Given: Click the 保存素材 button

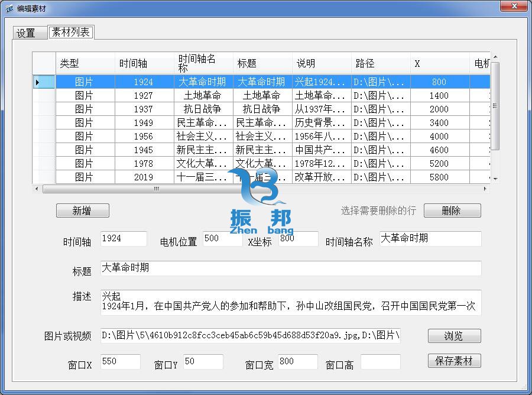Looking at the screenshot, I should tap(454, 361).
